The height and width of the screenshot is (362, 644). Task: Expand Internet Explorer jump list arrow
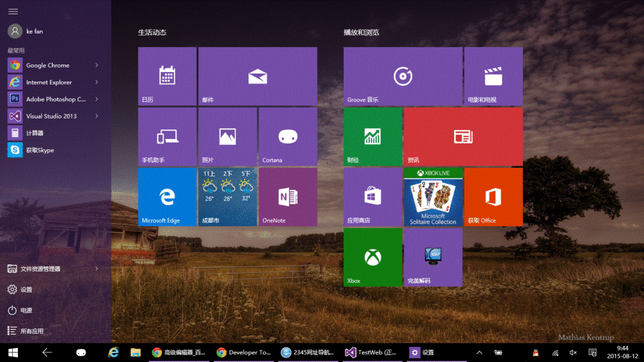97,82
